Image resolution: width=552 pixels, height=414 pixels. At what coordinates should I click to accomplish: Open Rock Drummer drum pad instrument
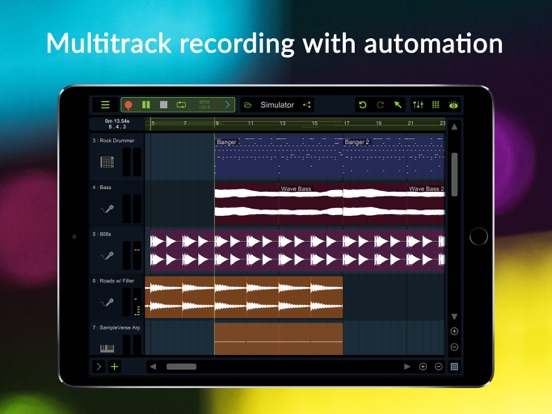(x=107, y=162)
